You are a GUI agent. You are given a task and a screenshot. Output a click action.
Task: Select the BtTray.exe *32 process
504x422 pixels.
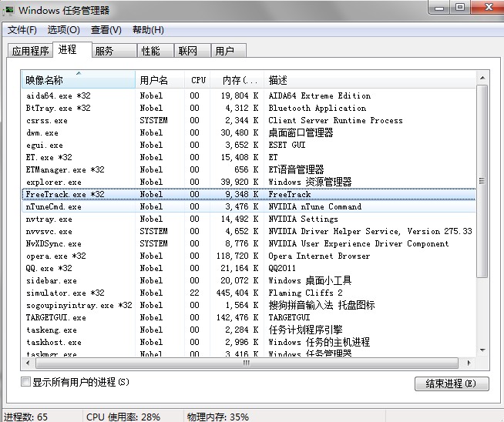(x=249, y=108)
